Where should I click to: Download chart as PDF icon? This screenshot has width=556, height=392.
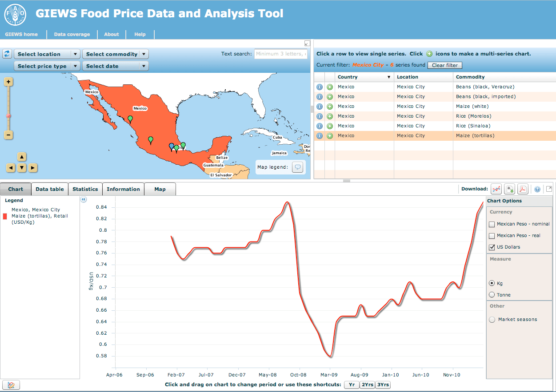[x=523, y=189]
